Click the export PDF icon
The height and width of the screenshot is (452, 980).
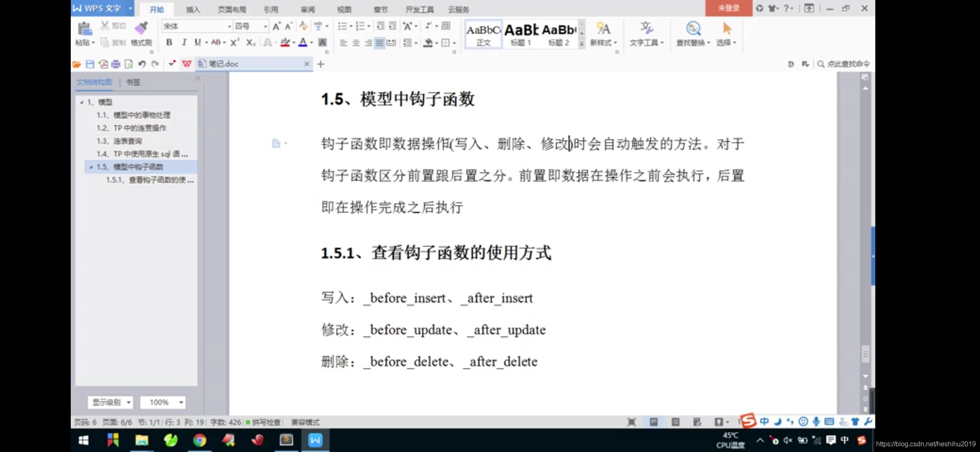pyautogui.click(x=103, y=64)
